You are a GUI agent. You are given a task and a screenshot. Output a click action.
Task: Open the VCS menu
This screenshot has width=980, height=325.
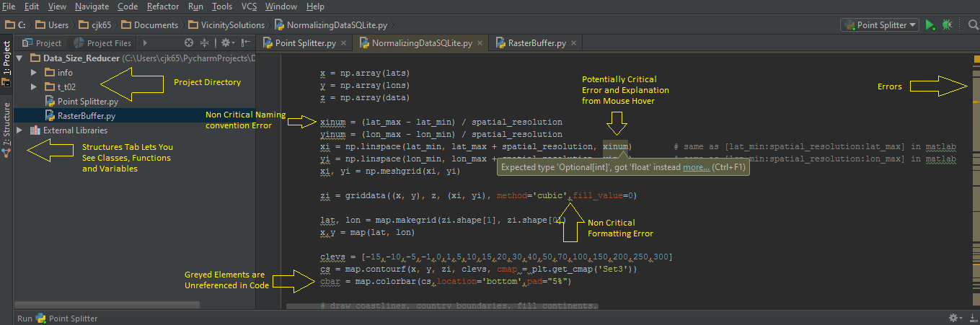click(250, 6)
